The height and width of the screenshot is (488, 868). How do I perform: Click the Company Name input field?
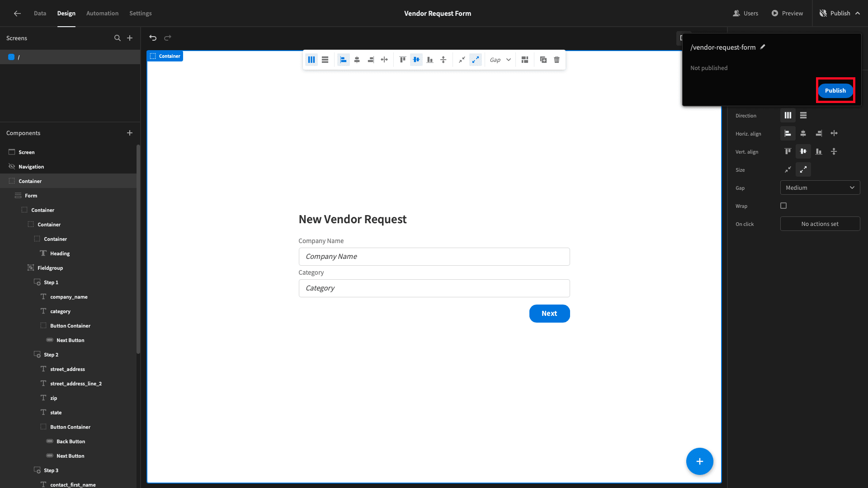point(434,256)
